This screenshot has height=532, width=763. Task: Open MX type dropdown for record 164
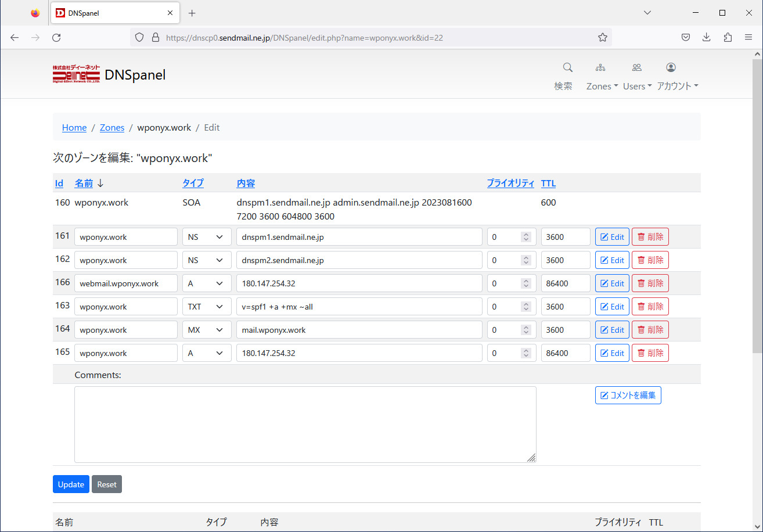pyautogui.click(x=207, y=330)
